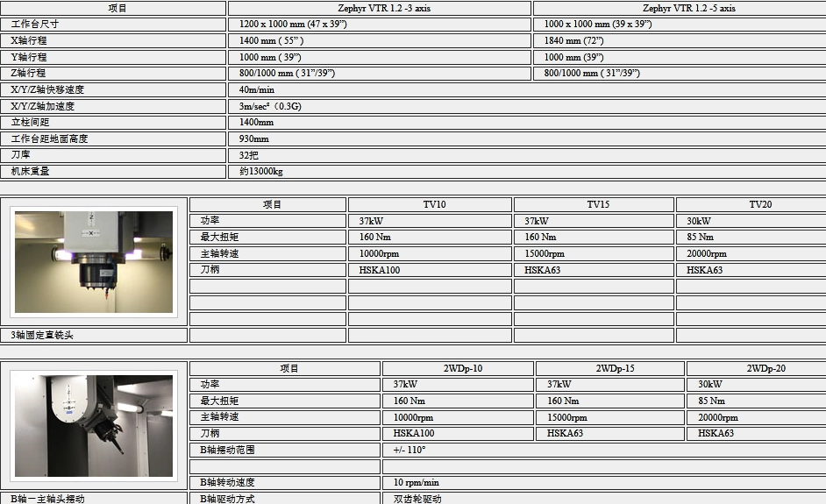Click the B-axis swinging spindle head photo

[94, 425]
